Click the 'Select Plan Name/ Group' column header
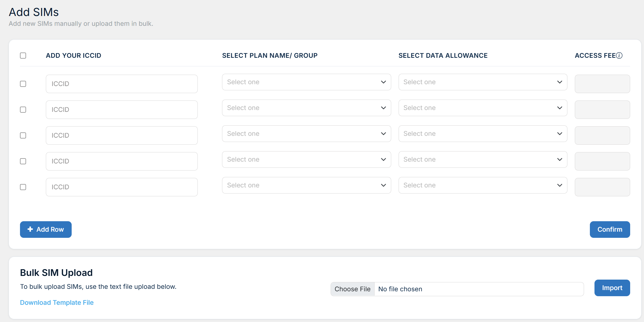Image resolution: width=644 pixels, height=322 pixels. (x=270, y=56)
